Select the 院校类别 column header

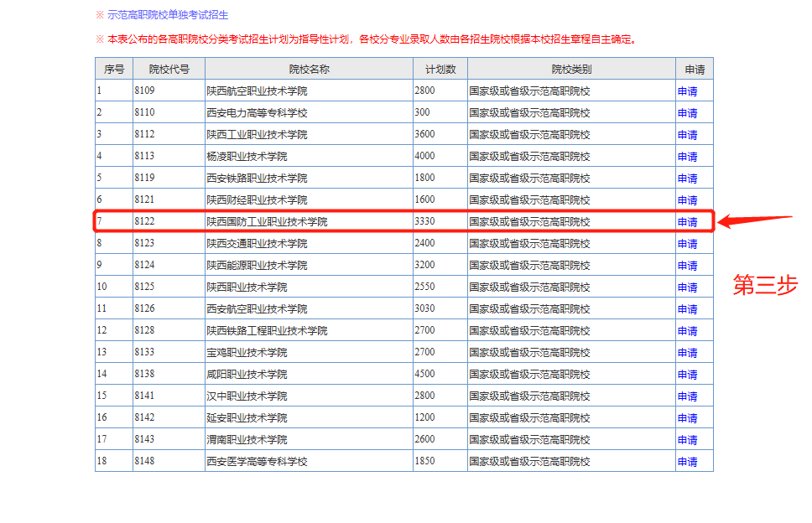[x=571, y=70]
